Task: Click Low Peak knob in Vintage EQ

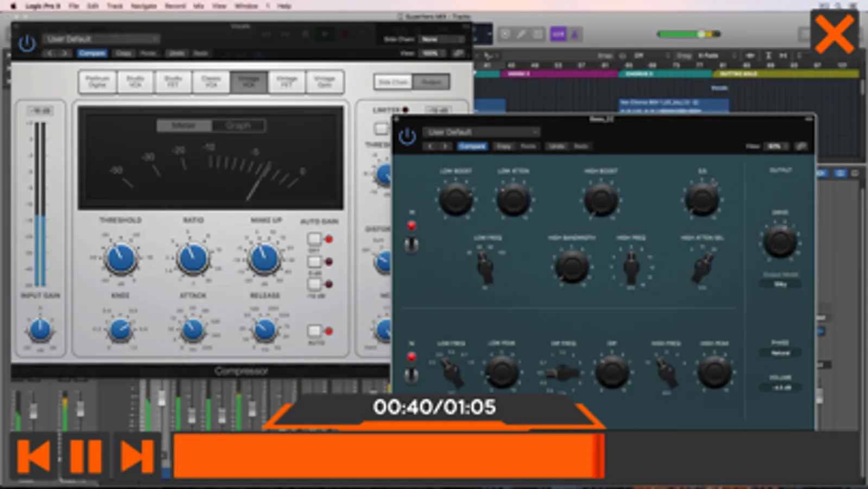Action: (502, 372)
